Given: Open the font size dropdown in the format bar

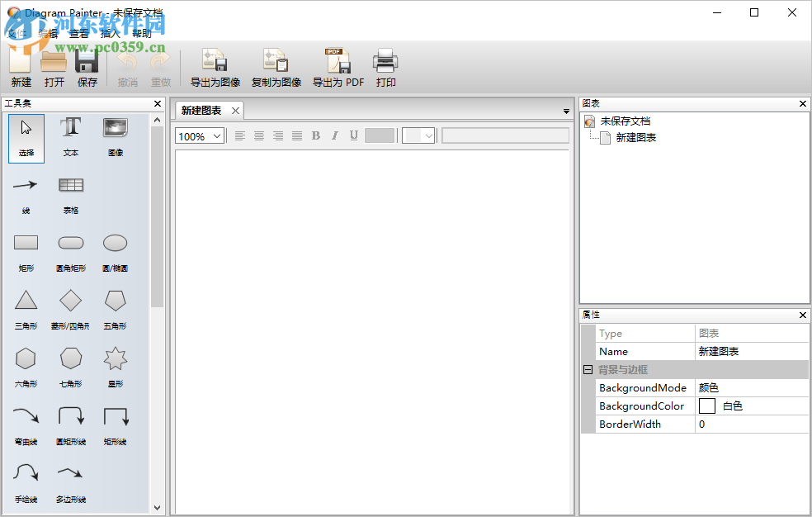Looking at the screenshot, I should click(x=418, y=135).
